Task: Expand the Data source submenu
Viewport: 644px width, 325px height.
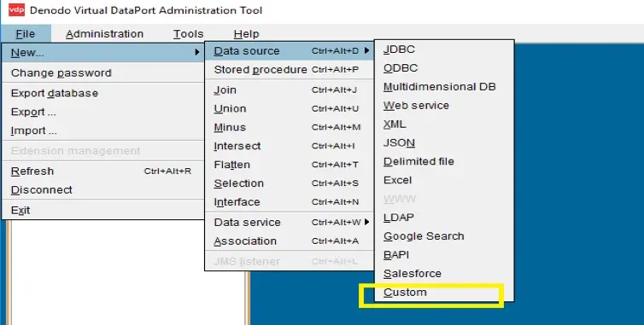Action: point(290,51)
